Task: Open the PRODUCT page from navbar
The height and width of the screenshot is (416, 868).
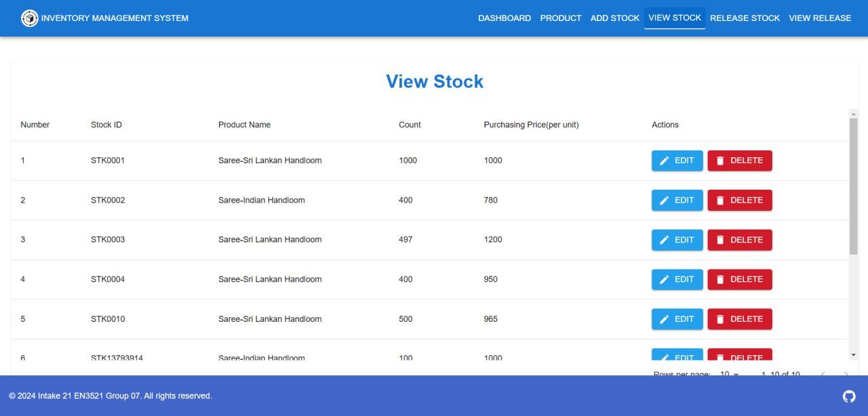Action: [x=561, y=18]
